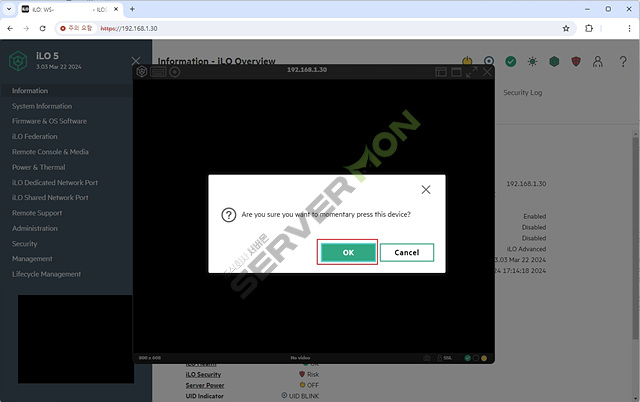Viewport: 640px width, 402px height.
Task: Open the iLO Security link
Action: (203, 374)
